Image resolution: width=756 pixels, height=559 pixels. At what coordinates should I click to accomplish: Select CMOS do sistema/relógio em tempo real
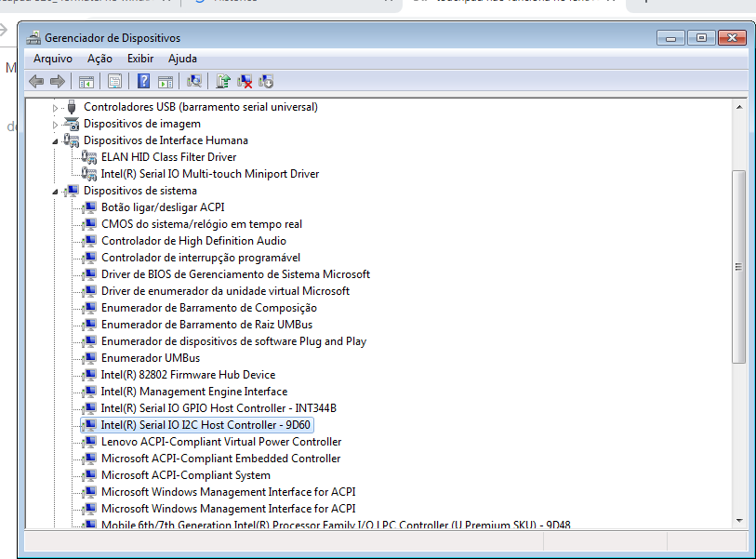coord(202,224)
